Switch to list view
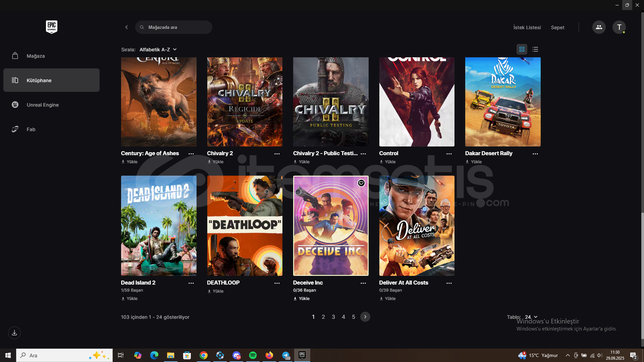Image resolution: width=644 pixels, height=362 pixels. (535, 49)
